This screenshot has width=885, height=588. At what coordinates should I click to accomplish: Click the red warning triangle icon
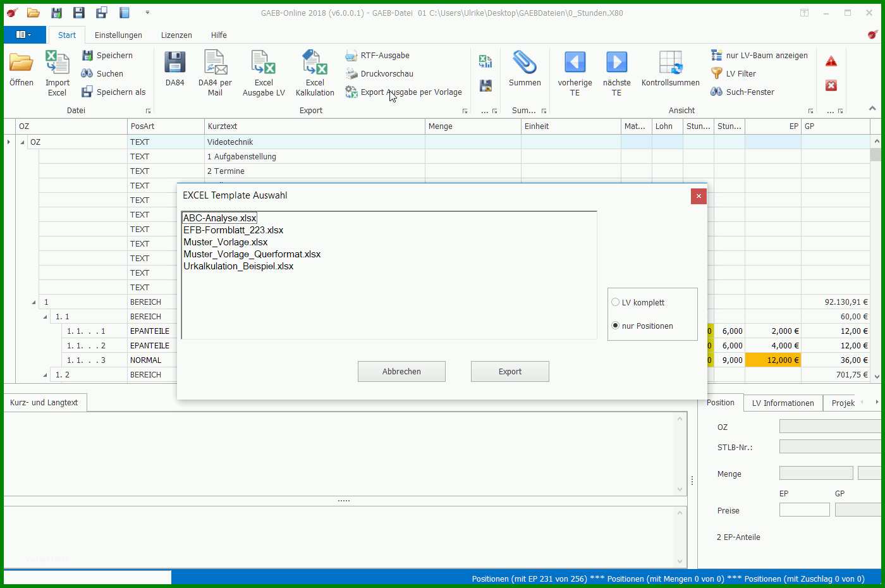tap(831, 61)
